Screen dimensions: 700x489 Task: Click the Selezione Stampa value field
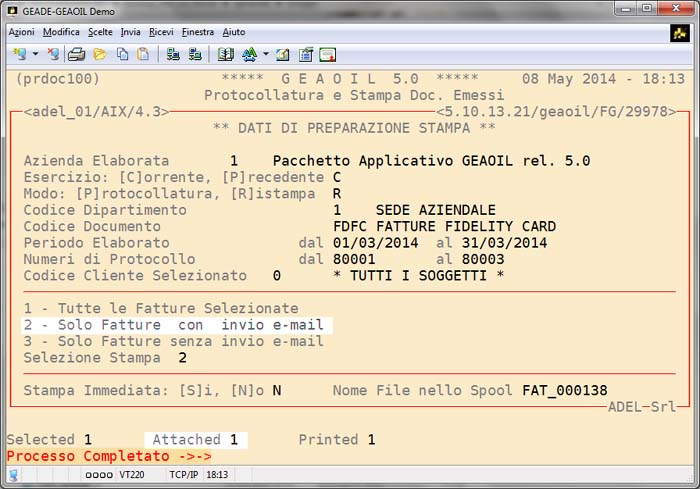click(x=182, y=357)
